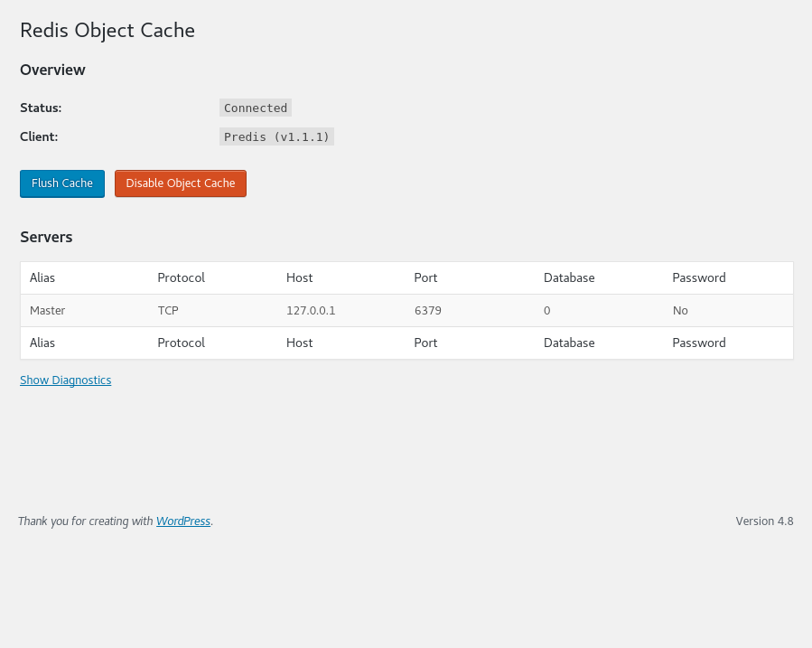Follow the WordPress footer link

(x=183, y=521)
